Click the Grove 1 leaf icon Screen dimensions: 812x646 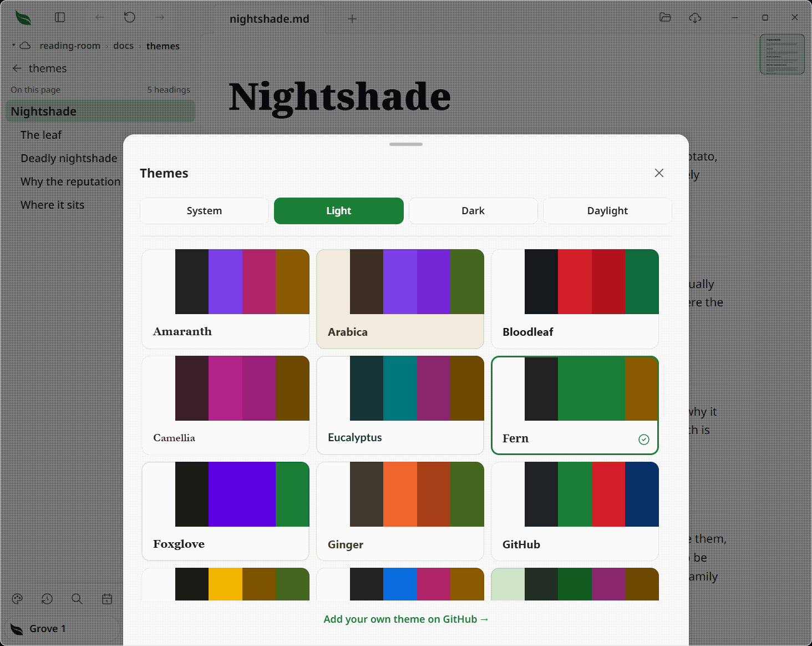pyautogui.click(x=17, y=629)
